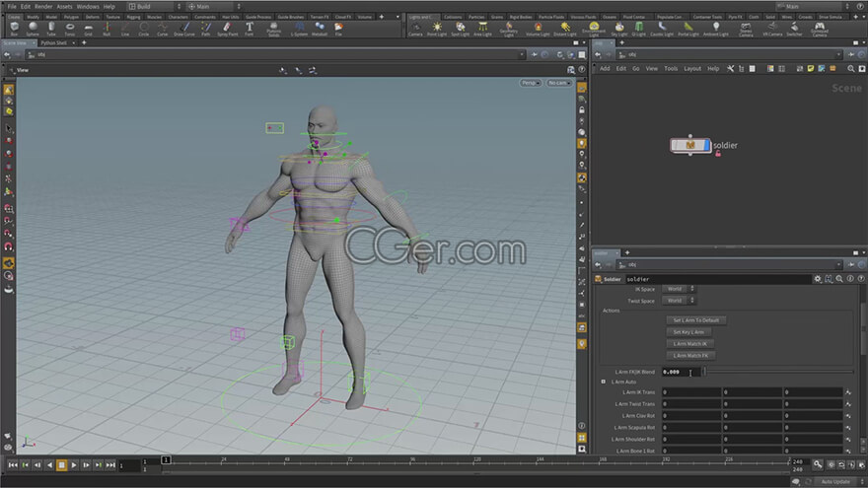Click the timeline Stop button
Screen dimensions: 868x488
pos(61,465)
